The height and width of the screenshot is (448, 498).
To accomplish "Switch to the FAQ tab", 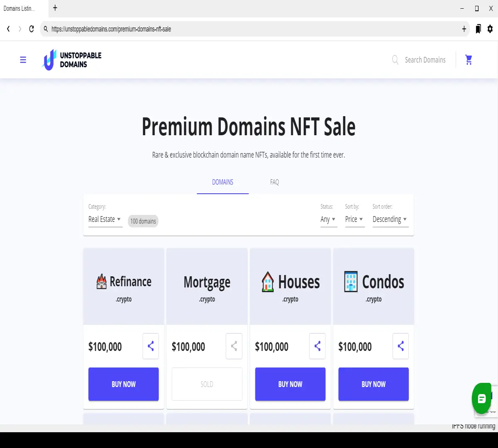I will click(274, 182).
